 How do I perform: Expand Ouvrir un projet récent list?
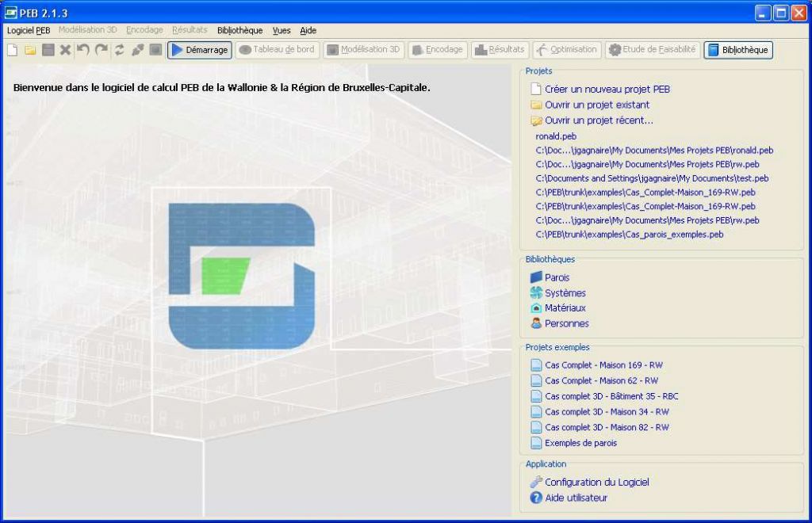click(x=598, y=120)
